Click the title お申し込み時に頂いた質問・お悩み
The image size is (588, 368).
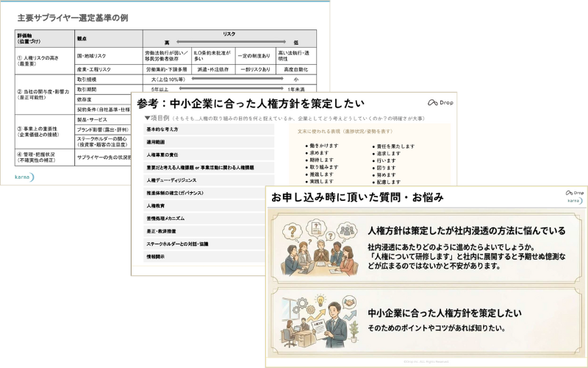[357, 197]
